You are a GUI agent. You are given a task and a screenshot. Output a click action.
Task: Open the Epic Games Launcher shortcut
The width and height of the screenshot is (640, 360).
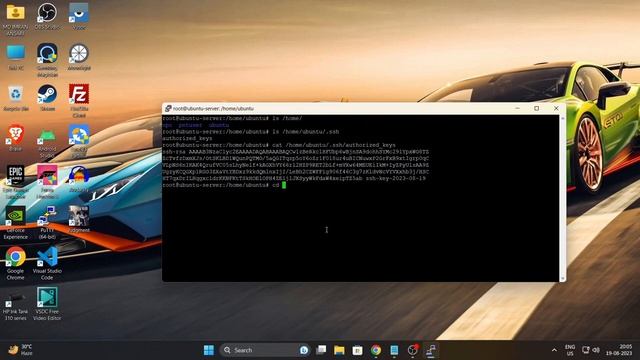coord(16,181)
